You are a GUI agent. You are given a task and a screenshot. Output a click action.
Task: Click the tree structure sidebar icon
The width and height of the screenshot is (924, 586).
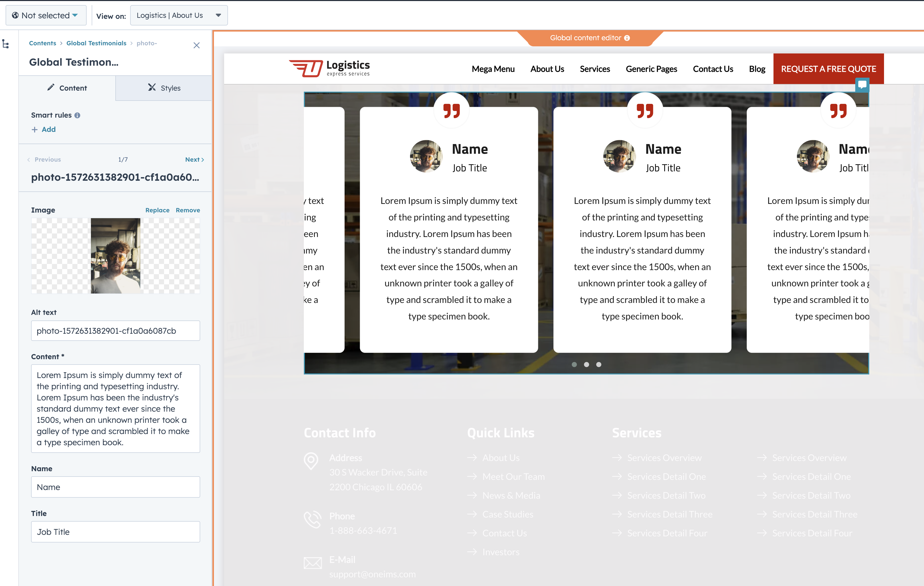pos(5,44)
